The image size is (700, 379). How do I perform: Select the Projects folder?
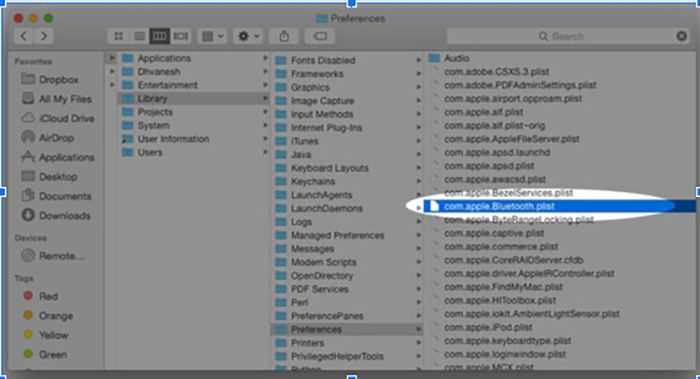[147, 112]
